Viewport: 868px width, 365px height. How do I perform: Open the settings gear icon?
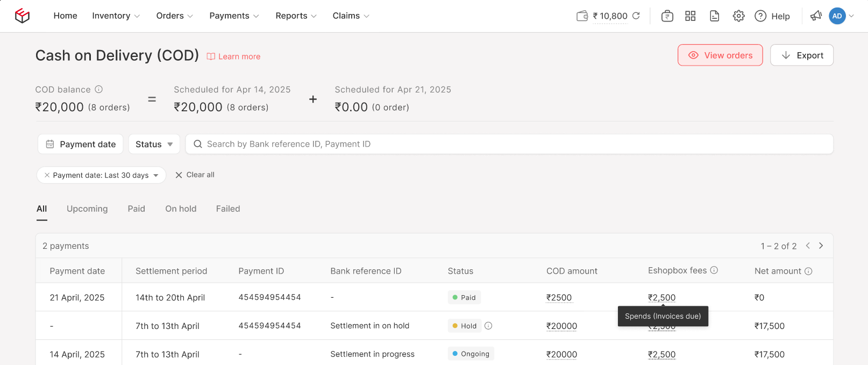pyautogui.click(x=738, y=16)
